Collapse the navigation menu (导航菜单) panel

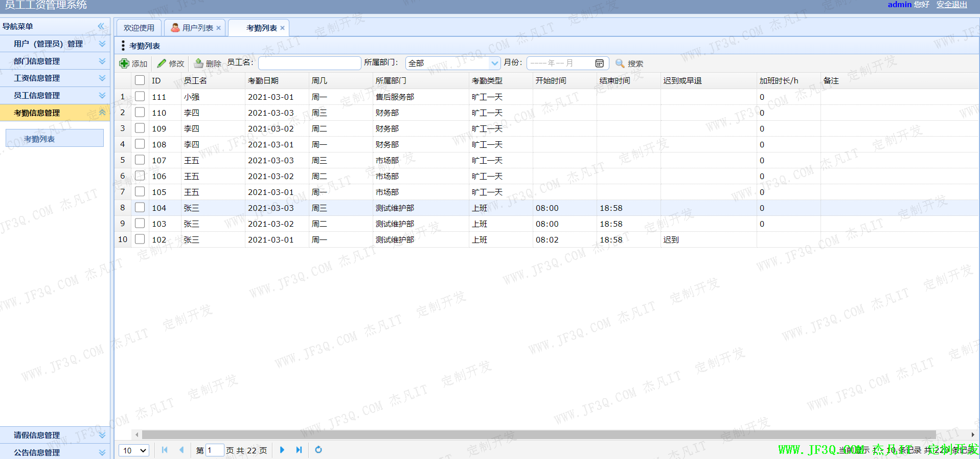pyautogui.click(x=101, y=26)
